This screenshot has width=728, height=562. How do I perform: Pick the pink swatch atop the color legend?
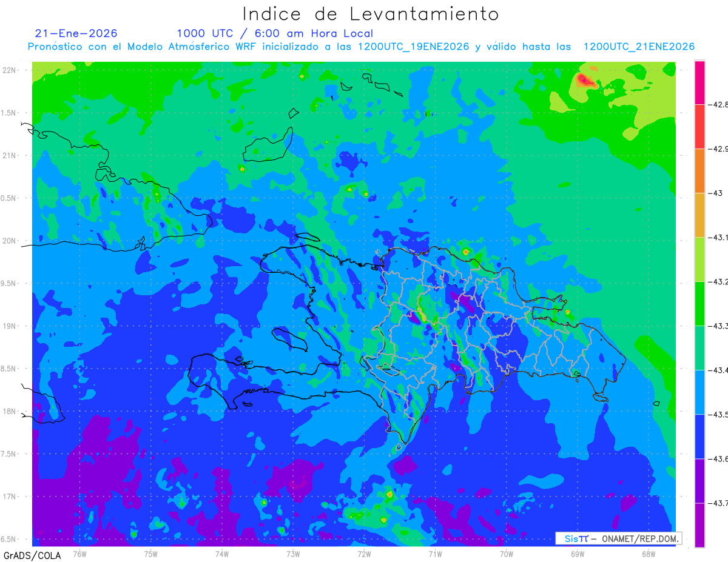pyautogui.click(x=699, y=82)
